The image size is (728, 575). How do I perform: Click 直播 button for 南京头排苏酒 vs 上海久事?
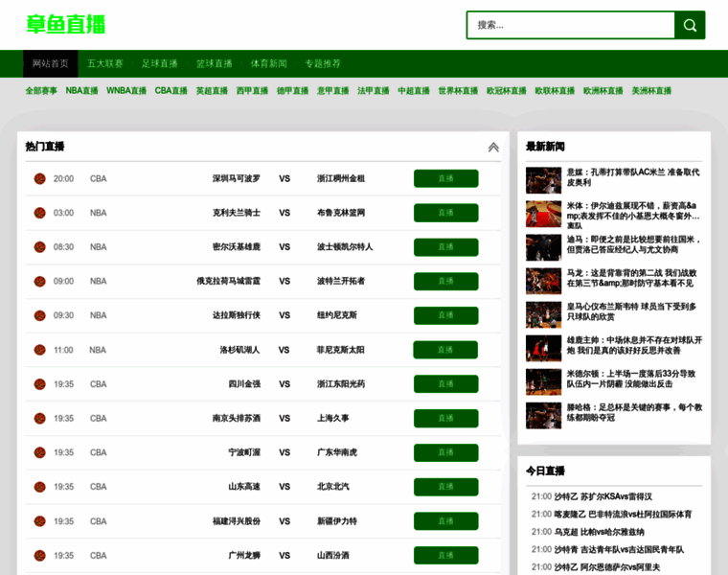coord(445,418)
